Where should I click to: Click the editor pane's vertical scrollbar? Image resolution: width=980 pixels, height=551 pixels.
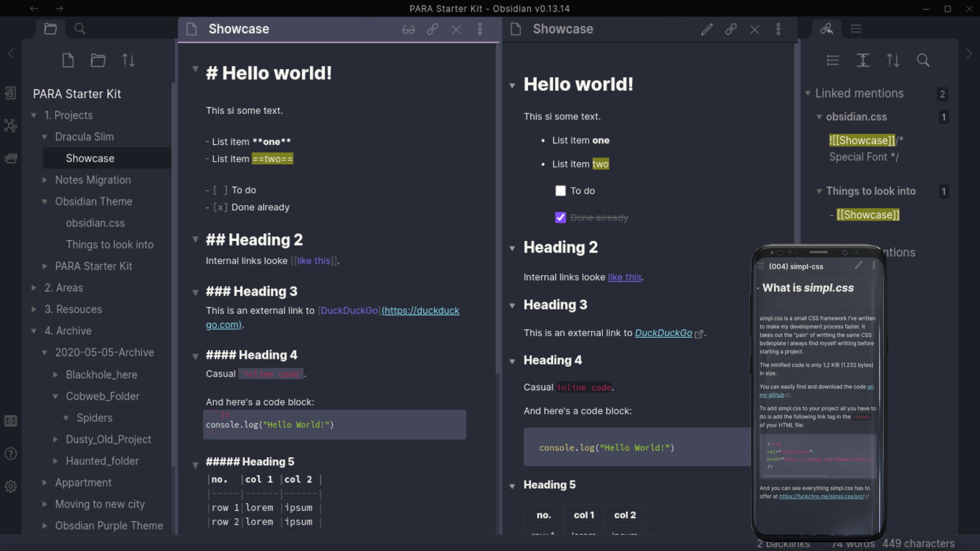coord(498,204)
